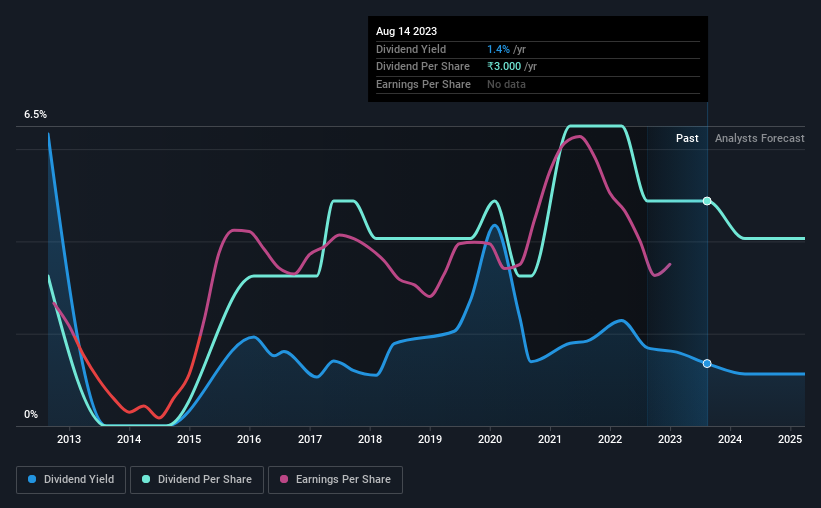Click the 2025 x-axis year label
821x508 pixels.
[x=790, y=439]
